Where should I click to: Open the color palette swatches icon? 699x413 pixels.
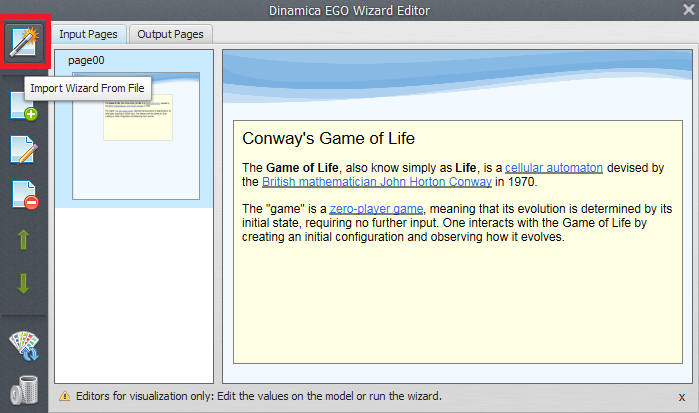click(x=23, y=346)
